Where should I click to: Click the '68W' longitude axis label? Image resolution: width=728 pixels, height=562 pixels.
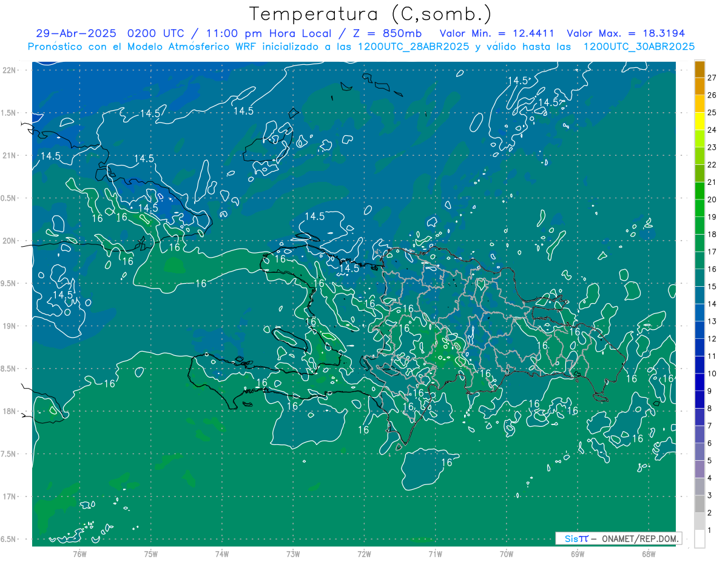tap(649, 554)
